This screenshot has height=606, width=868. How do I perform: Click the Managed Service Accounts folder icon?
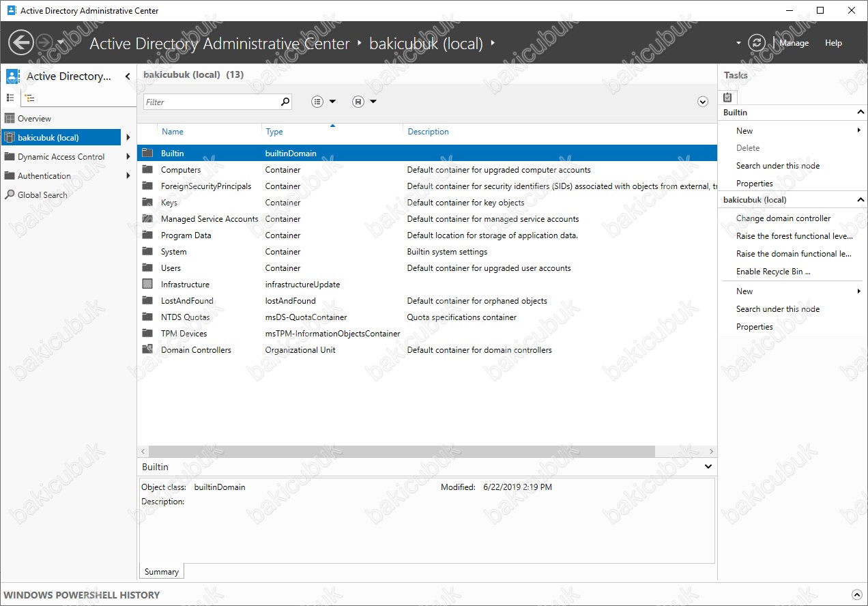[147, 218]
